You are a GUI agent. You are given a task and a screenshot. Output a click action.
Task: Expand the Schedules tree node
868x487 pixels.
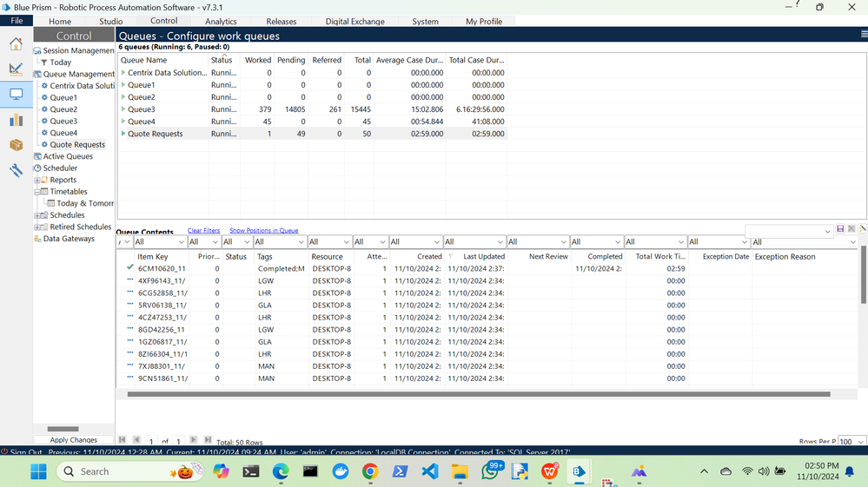(x=38, y=215)
